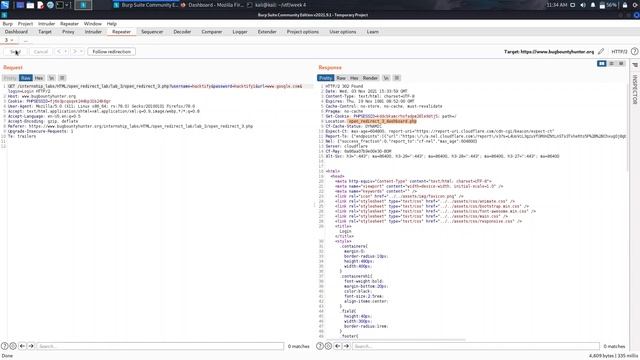Viewport: 640px width, 360px height.
Task: Select combined tabbed layout view icon
Action: pyautogui.click(x=621, y=64)
